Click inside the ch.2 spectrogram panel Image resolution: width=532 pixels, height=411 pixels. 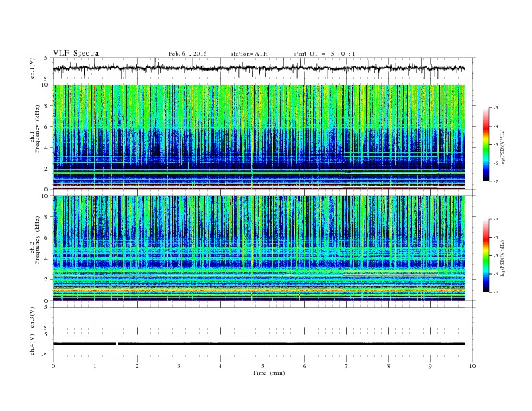tap(259, 248)
